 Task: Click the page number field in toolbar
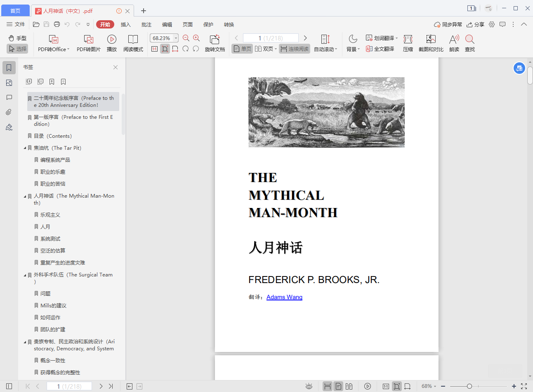click(271, 38)
